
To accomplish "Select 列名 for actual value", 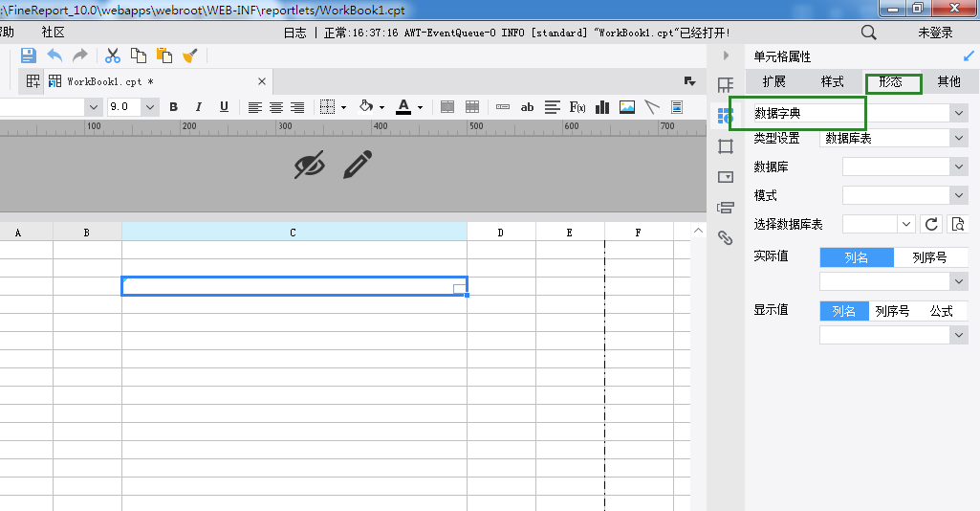I will 857,257.
